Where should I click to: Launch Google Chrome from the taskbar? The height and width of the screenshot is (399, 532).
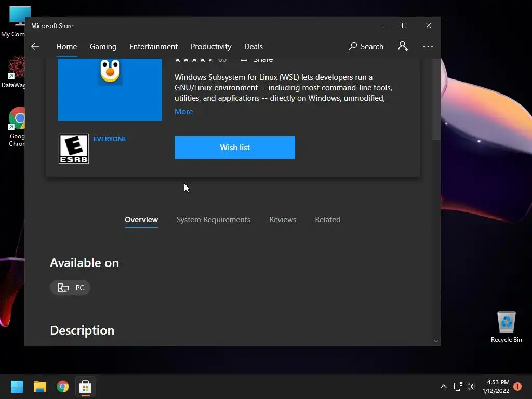[x=63, y=387]
